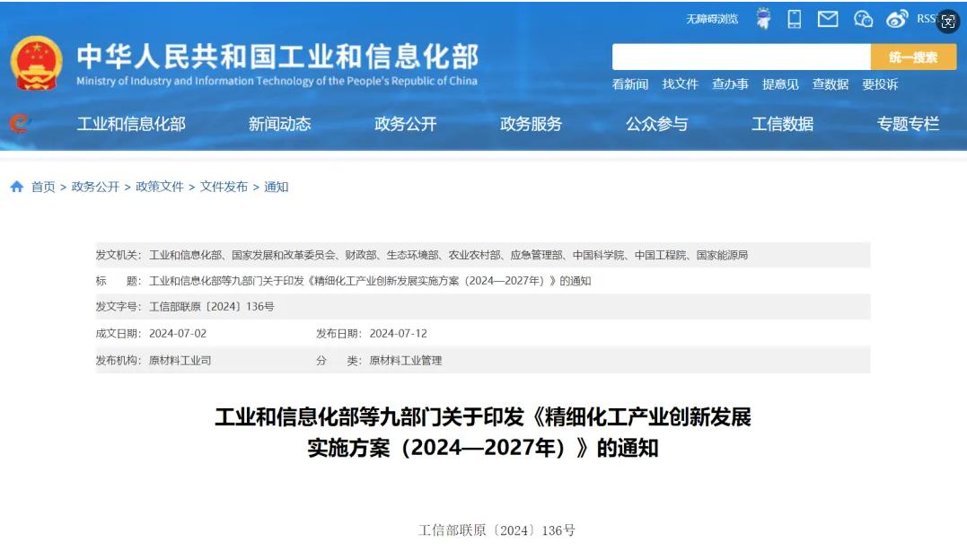Screen dimensions: 967x560
Task: Open the mobile version phone icon
Action: 795,19
